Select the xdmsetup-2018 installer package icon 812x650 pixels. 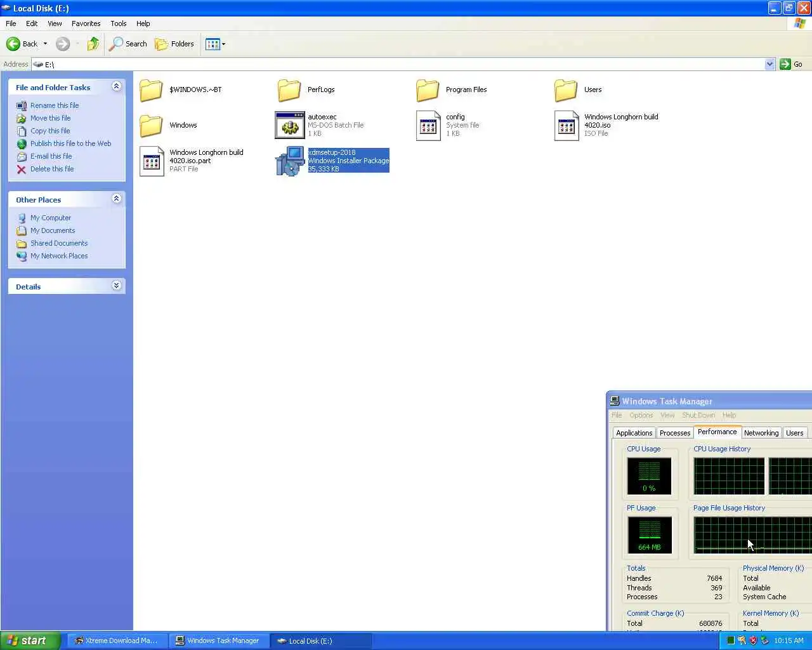click(290, 161)
